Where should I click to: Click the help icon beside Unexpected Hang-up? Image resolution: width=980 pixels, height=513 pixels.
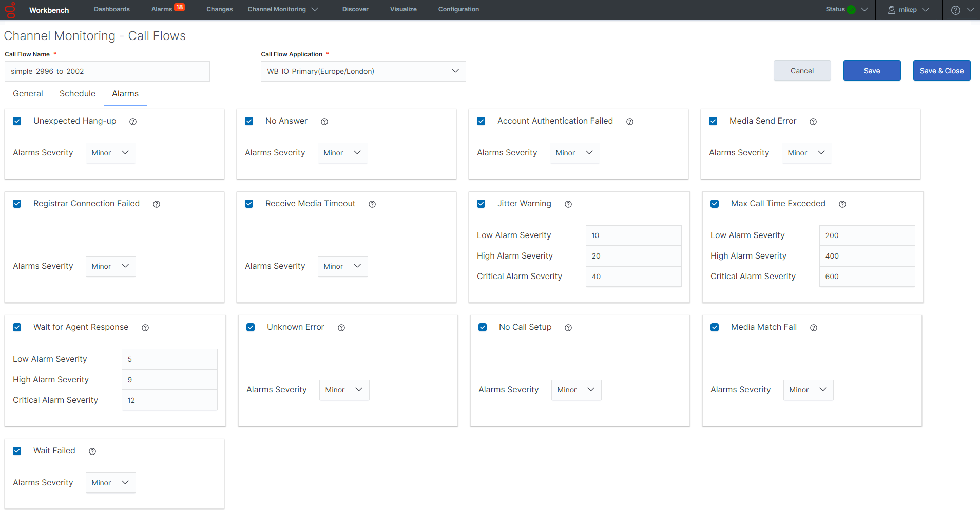tap(133, 122)
